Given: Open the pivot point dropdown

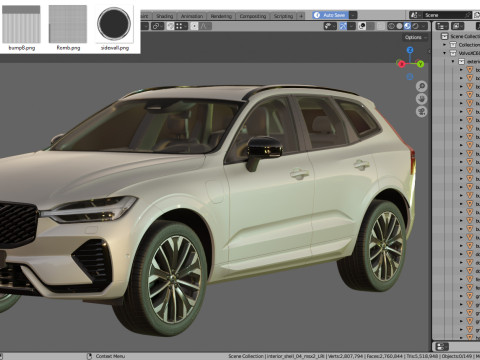Looking at the screenshot, I should click(157, 26).
